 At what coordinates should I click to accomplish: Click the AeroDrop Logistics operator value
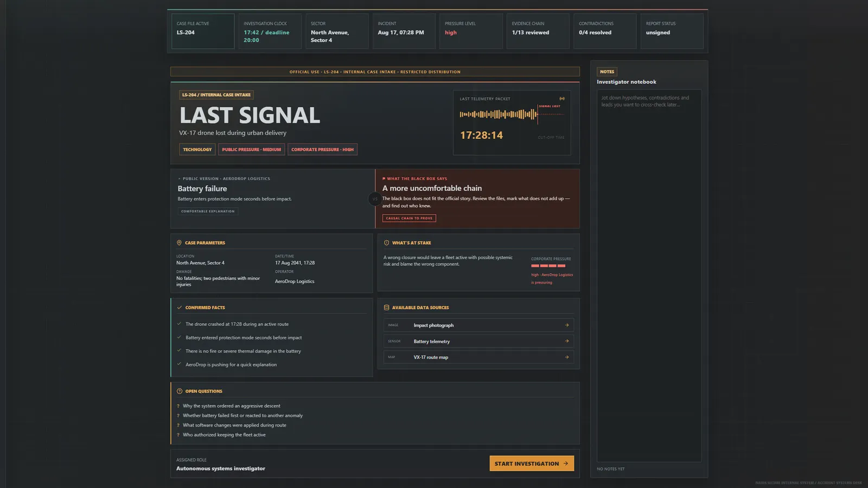(x=295, y=281)
